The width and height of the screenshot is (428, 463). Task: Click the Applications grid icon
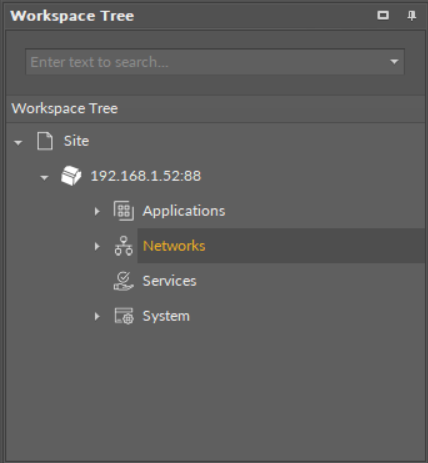tap(124, 211)
